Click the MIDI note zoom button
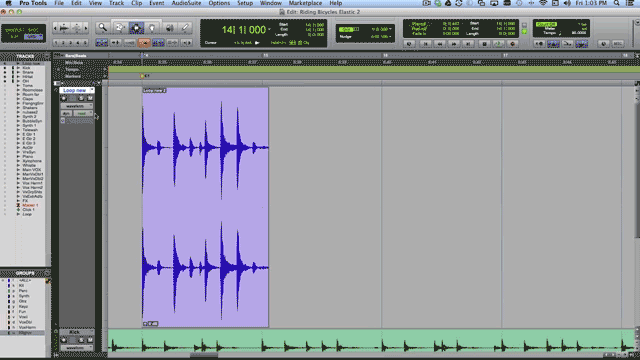The width and height of the screenshot is (640, 360). pyautogui.click(x=76, y=28)
